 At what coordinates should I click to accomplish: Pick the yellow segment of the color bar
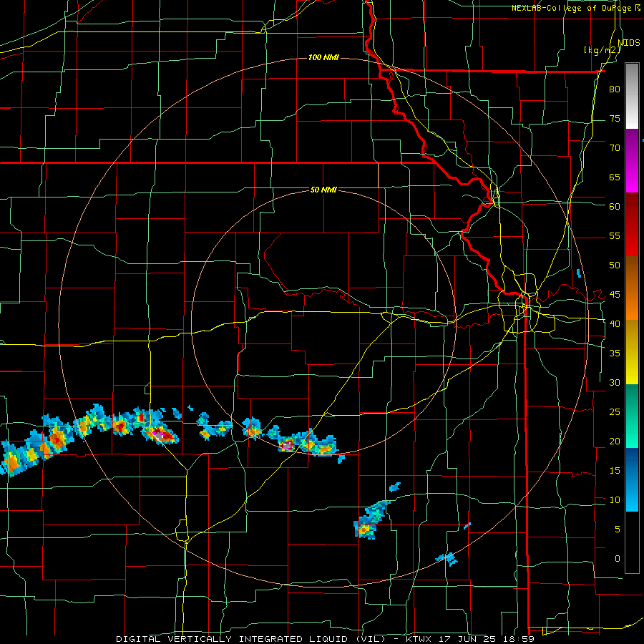point(632,352)
